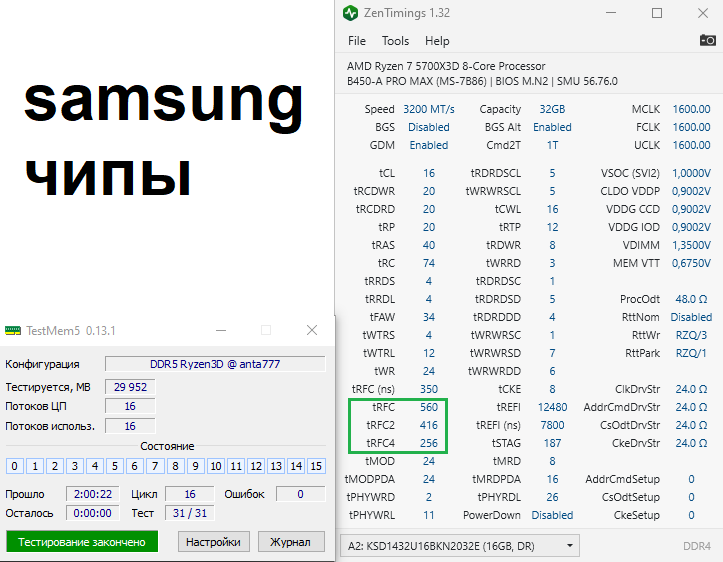Take a ZenTimings screenshot with camera icon
This screenshot has width=723, height=562.
tap(707, 40)
